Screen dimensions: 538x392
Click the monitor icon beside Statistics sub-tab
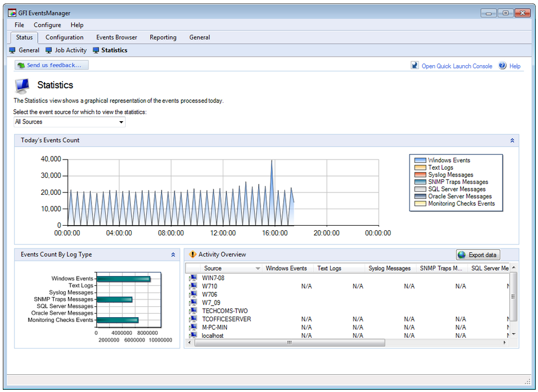tap(96, 50)
